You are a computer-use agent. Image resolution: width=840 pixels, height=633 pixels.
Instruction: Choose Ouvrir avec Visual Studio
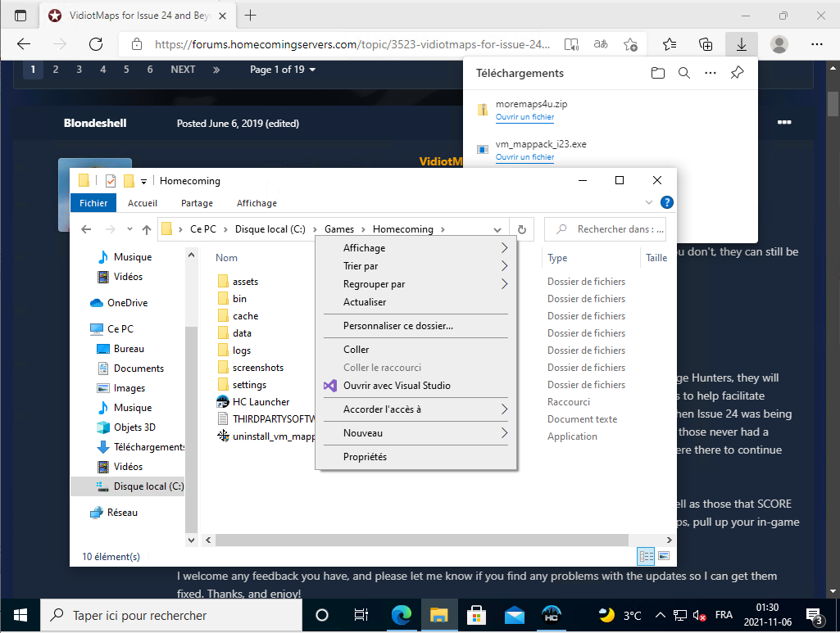pos(397,386)
